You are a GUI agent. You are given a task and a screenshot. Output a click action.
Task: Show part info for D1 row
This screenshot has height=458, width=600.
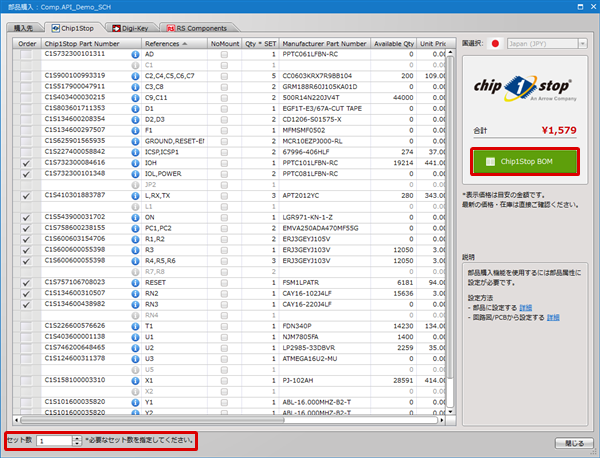[x=135, y=109]
